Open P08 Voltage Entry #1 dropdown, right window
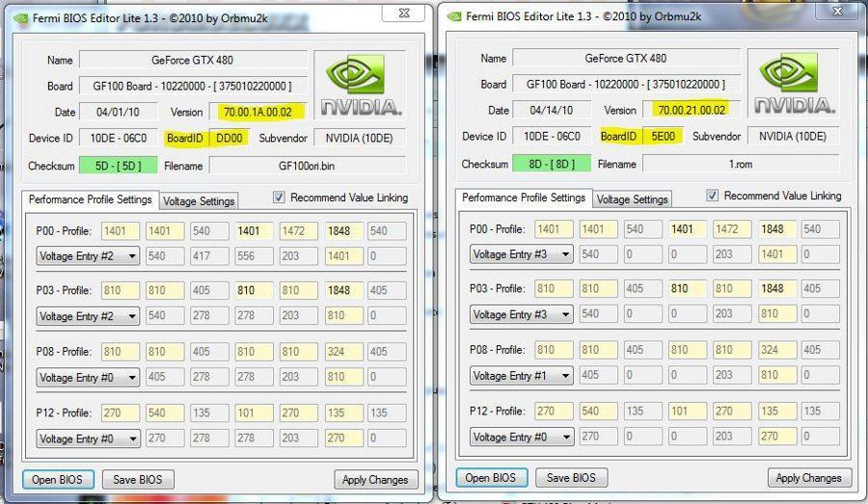The height and width of the screenshot is (504, 868). point(522,376)
